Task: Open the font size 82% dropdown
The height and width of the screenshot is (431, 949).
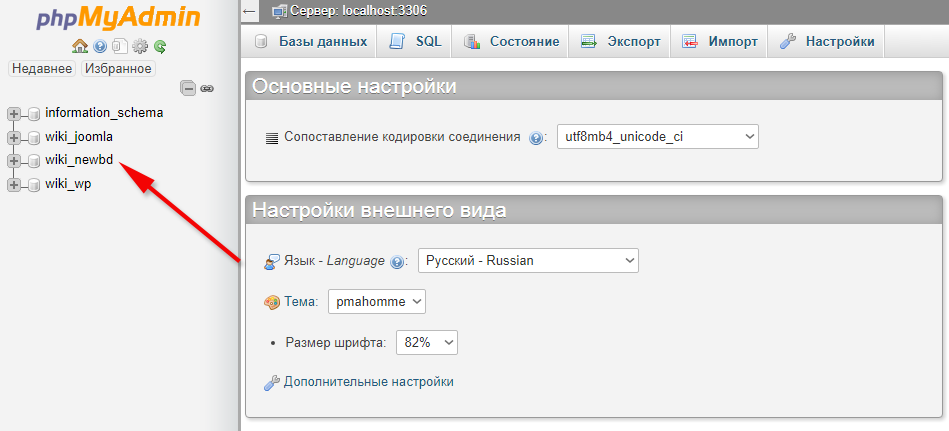Action: 427,342
